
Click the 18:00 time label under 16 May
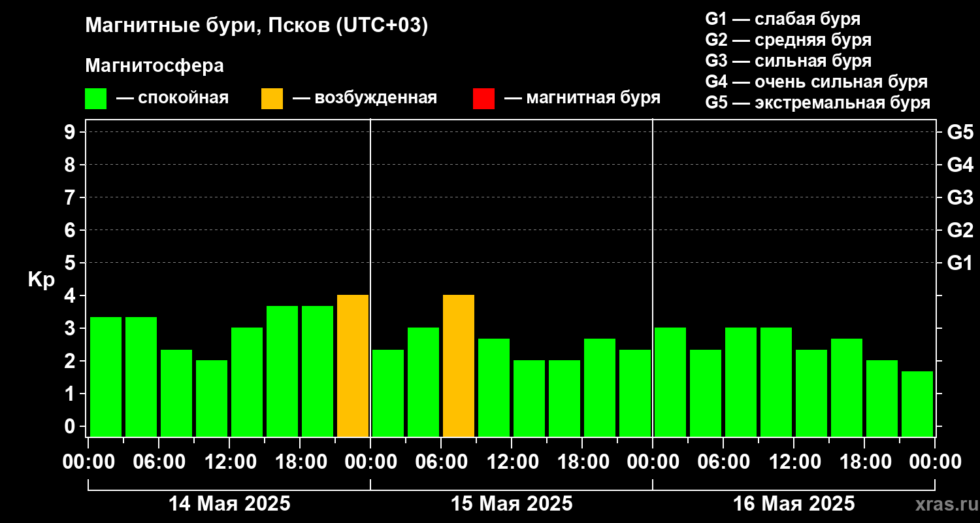pyautogui.click(x=864, y=462)
